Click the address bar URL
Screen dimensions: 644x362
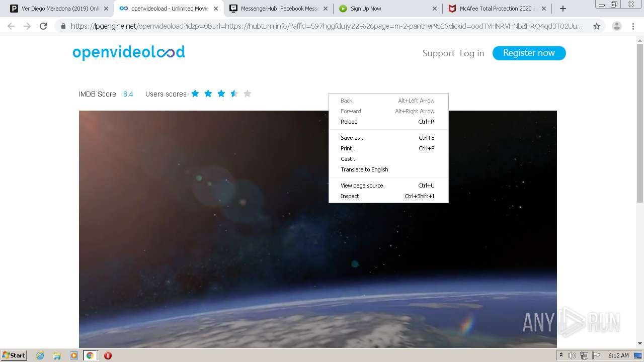click(327, 26)
